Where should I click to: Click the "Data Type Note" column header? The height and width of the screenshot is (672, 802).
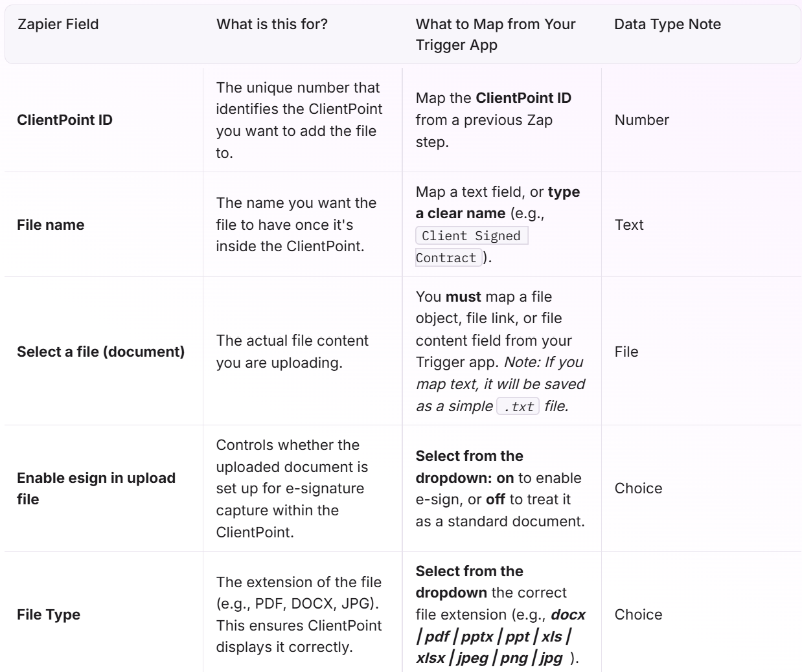(x=667, y=25)
